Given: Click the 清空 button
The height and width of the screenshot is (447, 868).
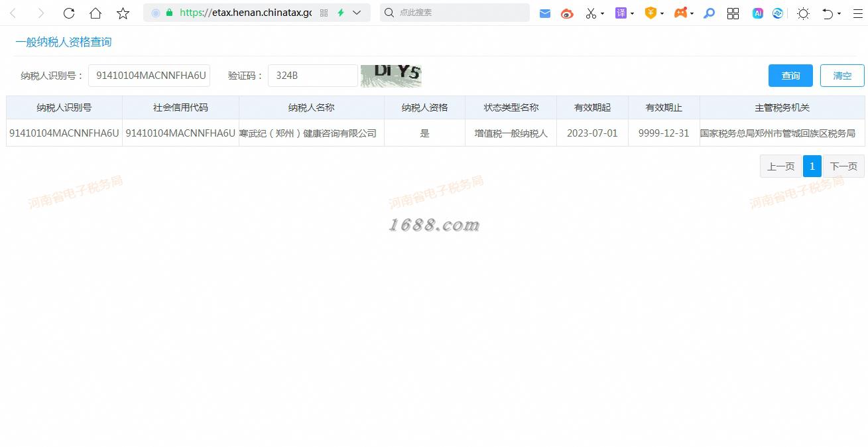Looking at the screenshot, I should coord(842,76).
